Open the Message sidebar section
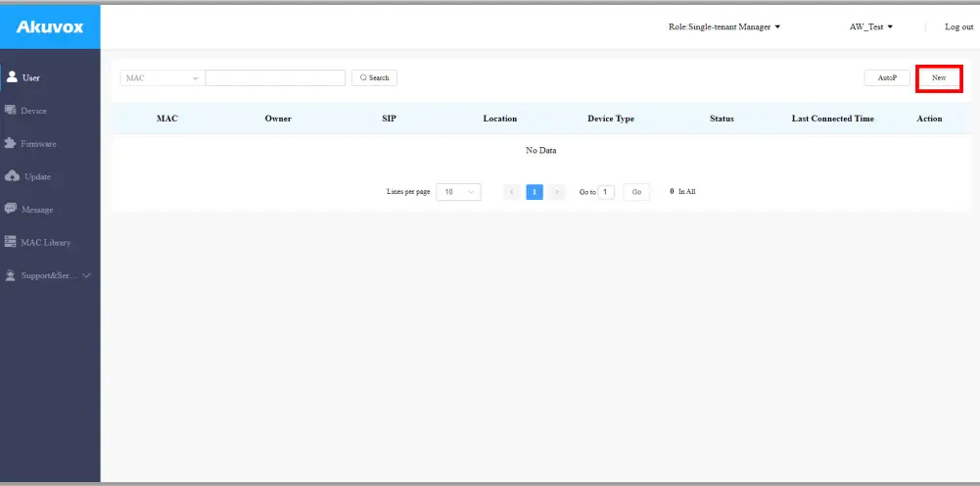The width and height of the screenshot is (980, 486). pos(50,210)
